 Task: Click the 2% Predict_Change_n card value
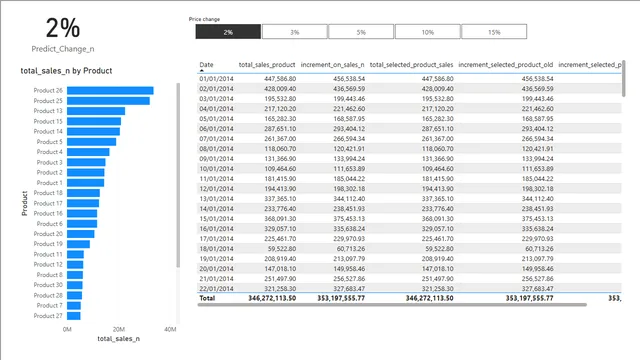coord(63,29)
